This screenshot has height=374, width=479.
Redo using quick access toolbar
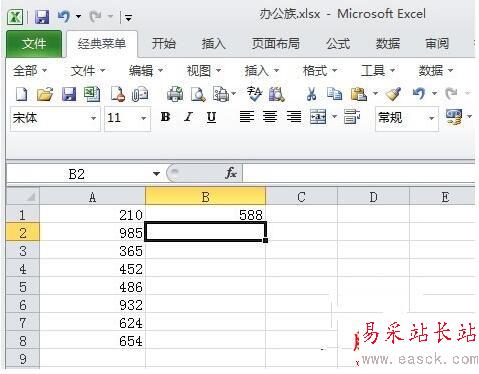(x=95, y=16)
